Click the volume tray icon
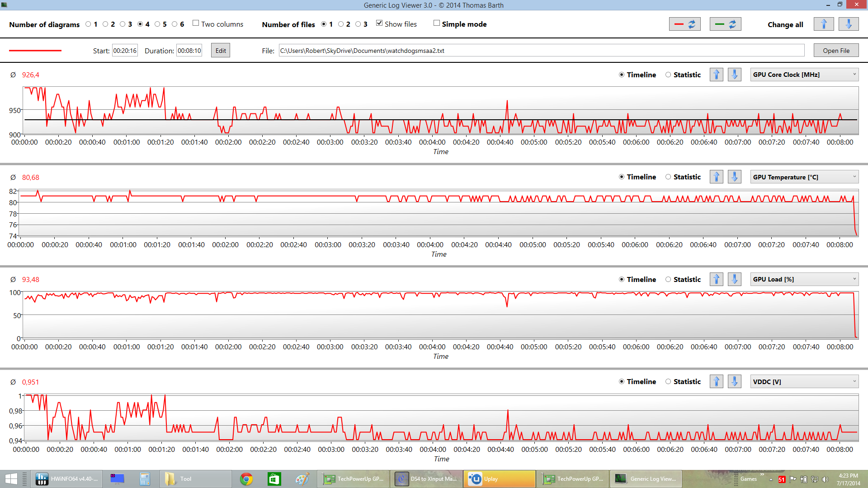Image resolution: width=868 pixels, height=488 pixels. pyautogui.click(x=825, y=479)
